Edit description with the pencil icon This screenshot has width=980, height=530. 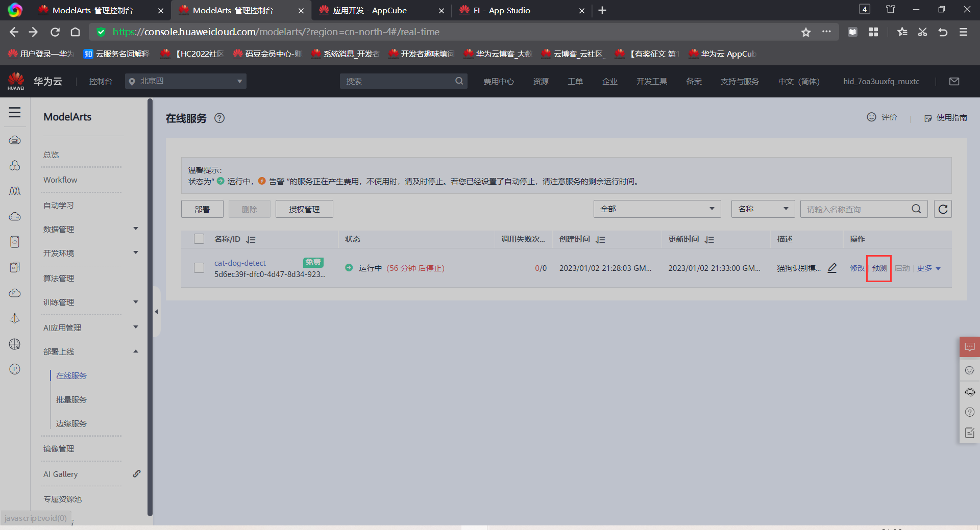832,268
